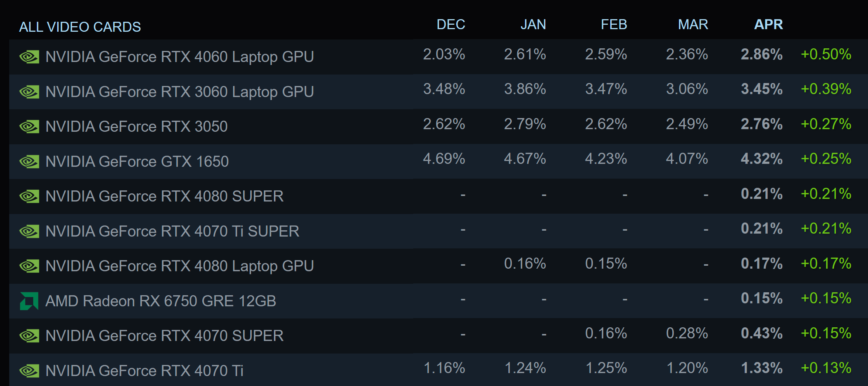Click AMD logo beside Radeon RX 6750 GRE
Screen dimensions: 868x386
(x=29, y=301)
